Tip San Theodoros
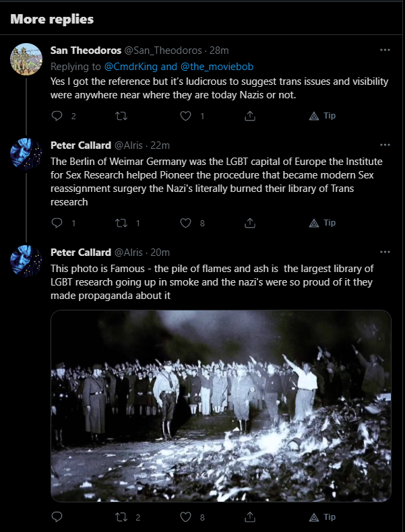The height and width of the screenshot is (532, 405). [x=322, y=116]
